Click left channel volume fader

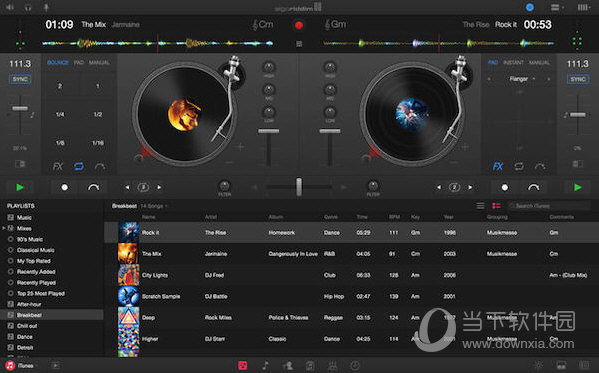[269, 131]
